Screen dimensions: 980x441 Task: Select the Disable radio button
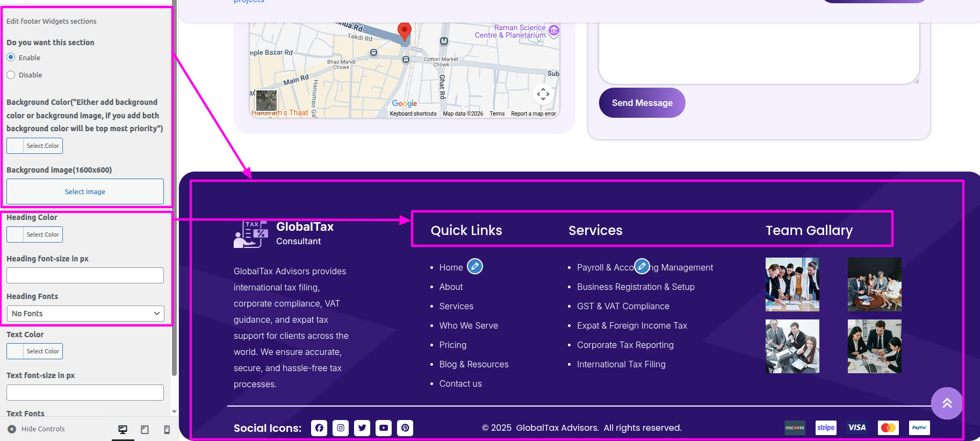[x=11, y=75]
